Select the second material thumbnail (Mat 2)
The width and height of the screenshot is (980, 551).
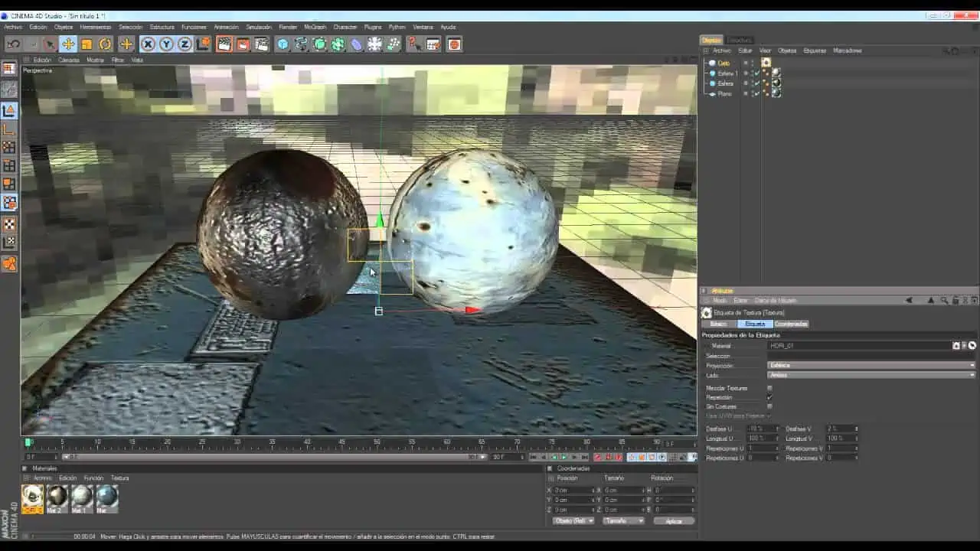coord(57,497)
